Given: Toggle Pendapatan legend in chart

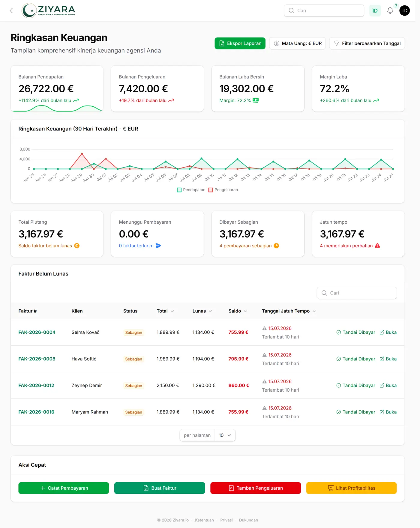Looking at the screenshot, I should pos(191,190).
